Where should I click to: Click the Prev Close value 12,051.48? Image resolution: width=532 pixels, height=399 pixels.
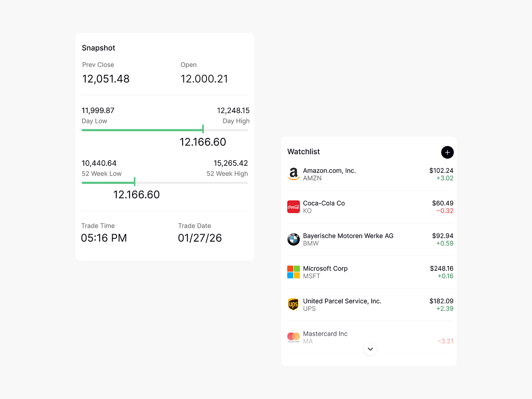[x=106, y=79]
